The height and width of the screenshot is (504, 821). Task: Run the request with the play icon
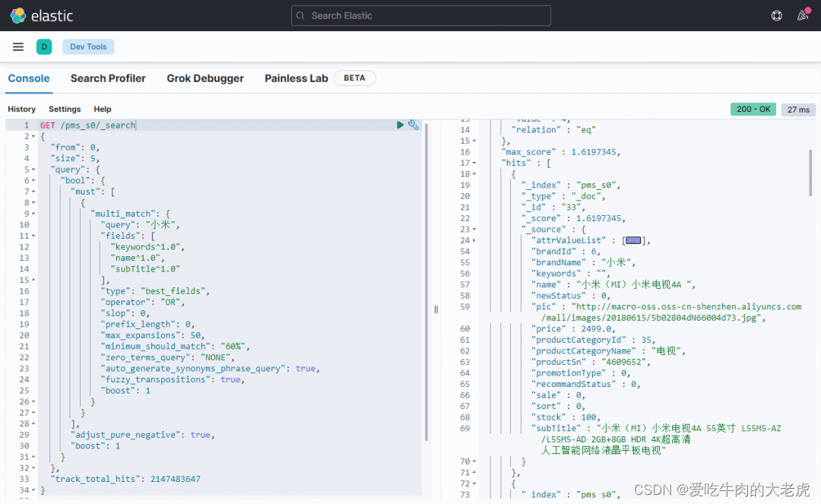pos(400,125)
